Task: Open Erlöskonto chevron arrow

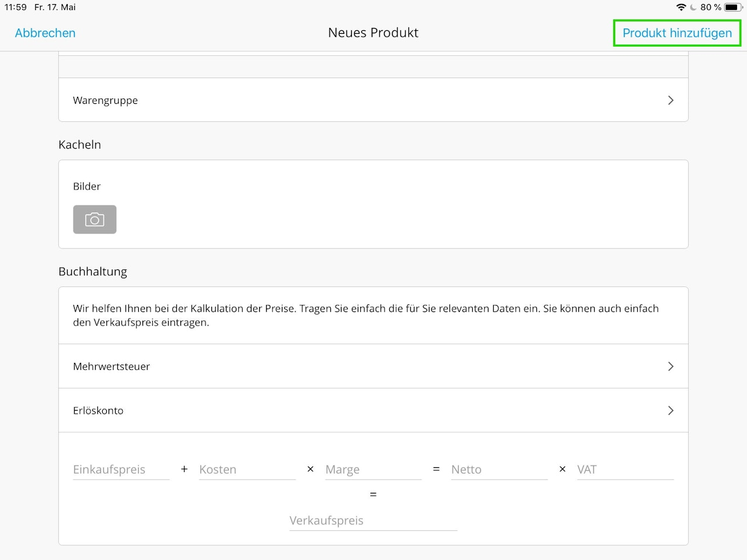Action: coord(671,411)
